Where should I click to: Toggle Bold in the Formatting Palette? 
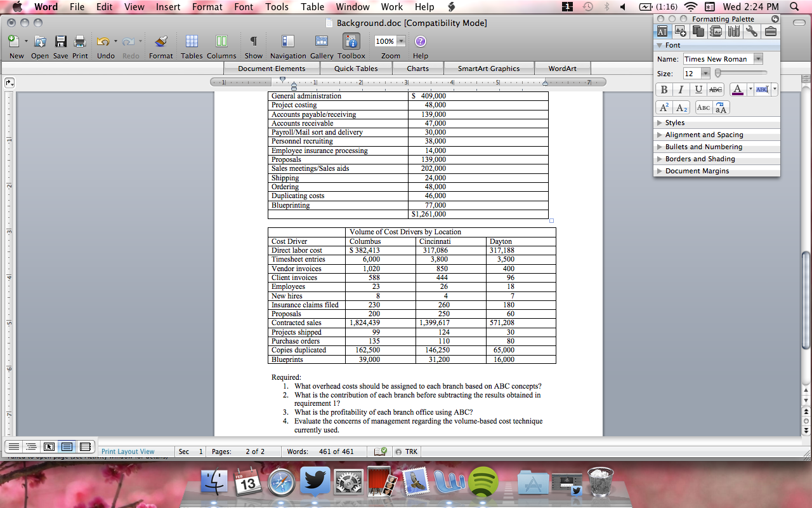pos(664,90)
